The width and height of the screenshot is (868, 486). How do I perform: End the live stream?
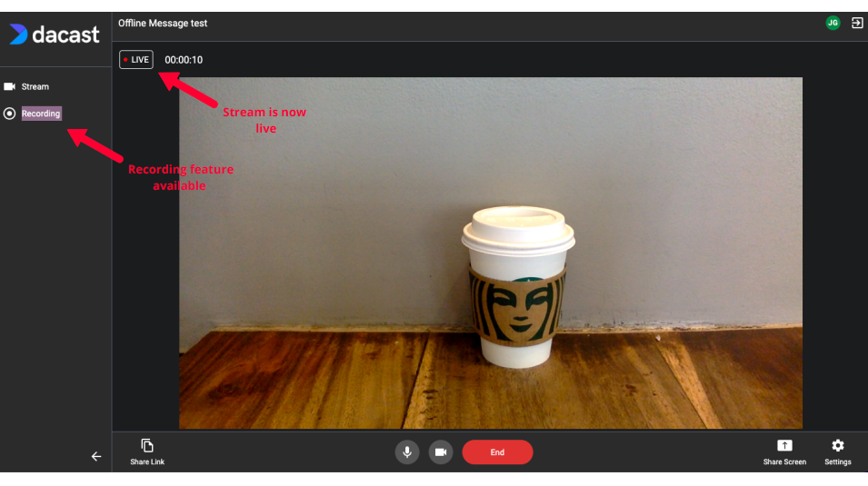coord(498,452)
